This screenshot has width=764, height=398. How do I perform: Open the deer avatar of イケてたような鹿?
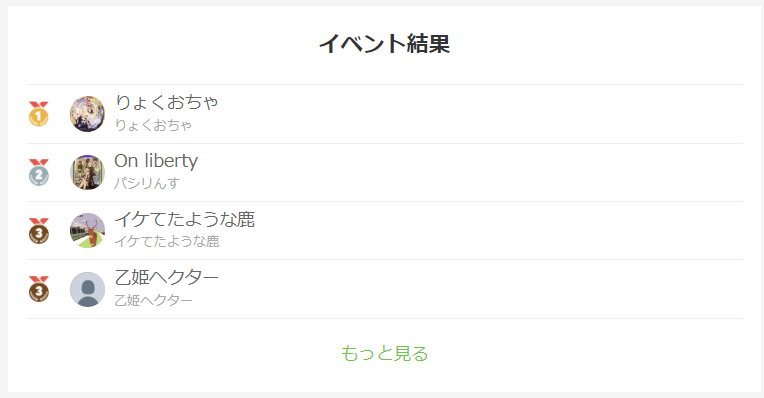(x=87, y=230)
